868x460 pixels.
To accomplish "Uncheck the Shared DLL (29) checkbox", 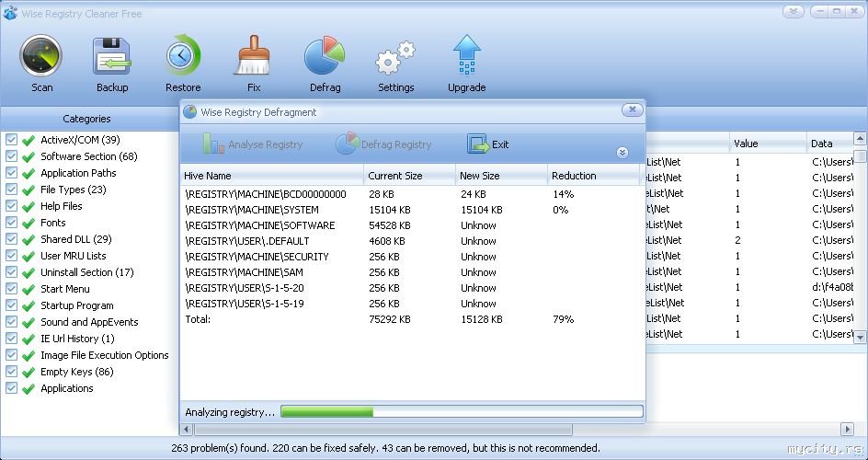I will coord(11,239).
